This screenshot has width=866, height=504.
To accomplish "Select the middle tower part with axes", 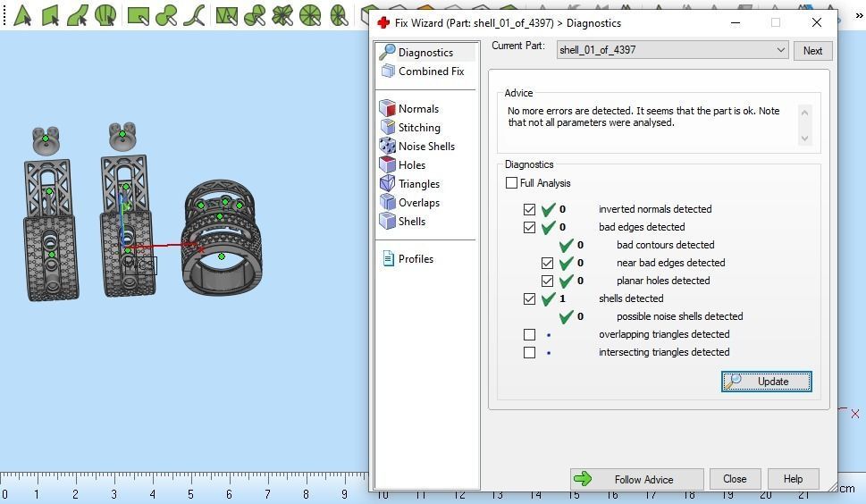I will [128, 226].
